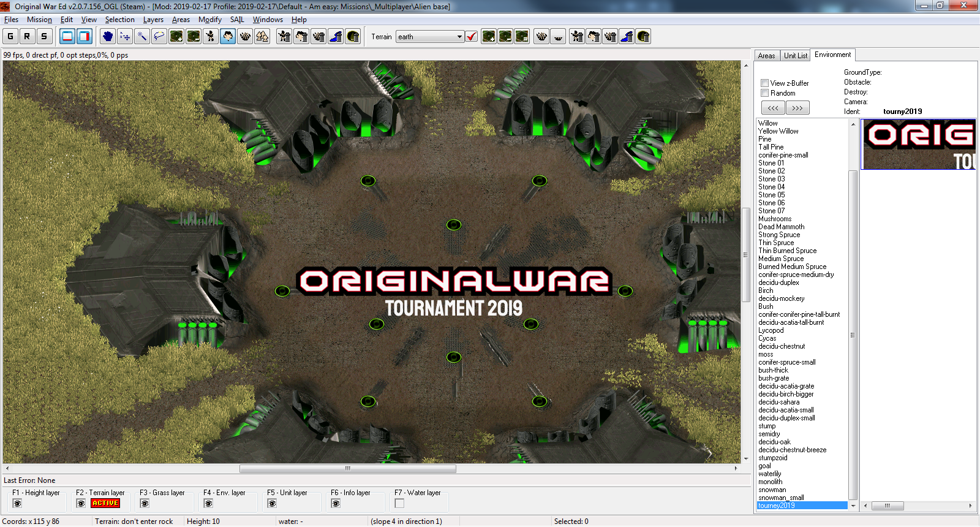980x527 pixels.
Task: Open the Files menu
Action: coord(11,20)
